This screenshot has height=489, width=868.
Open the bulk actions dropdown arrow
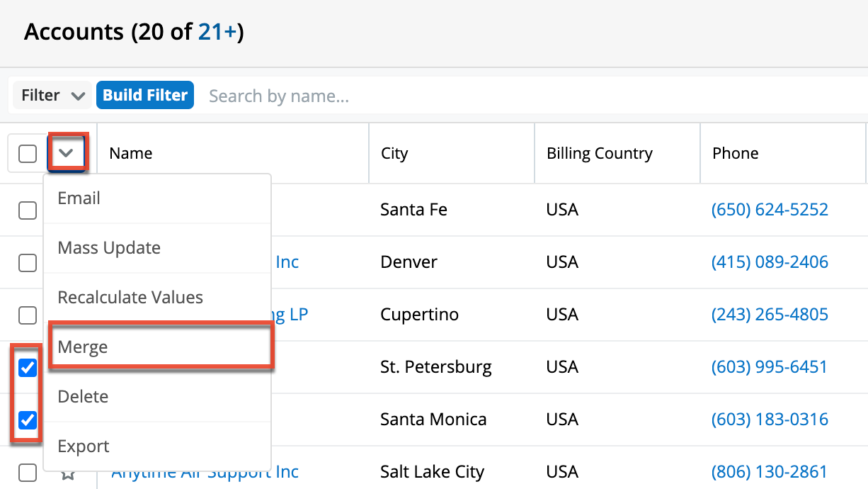(x=67, y=152)
